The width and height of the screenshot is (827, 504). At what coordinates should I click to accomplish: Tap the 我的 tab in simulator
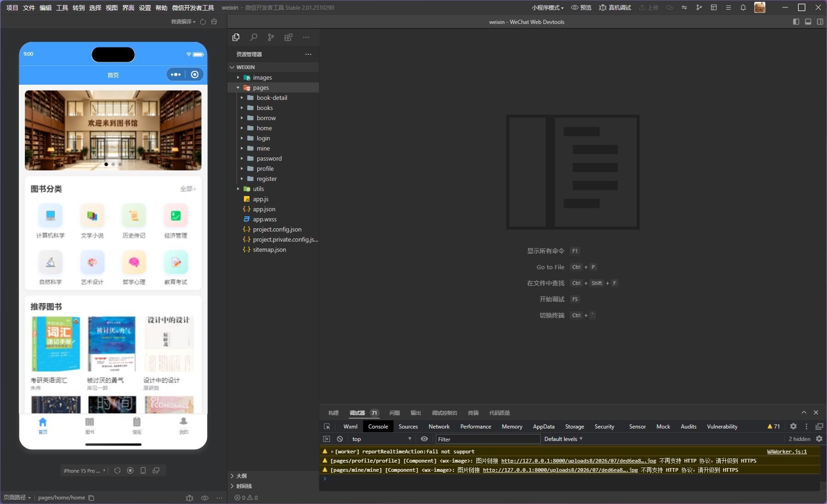pyautogui.click(x=184, y=426)
